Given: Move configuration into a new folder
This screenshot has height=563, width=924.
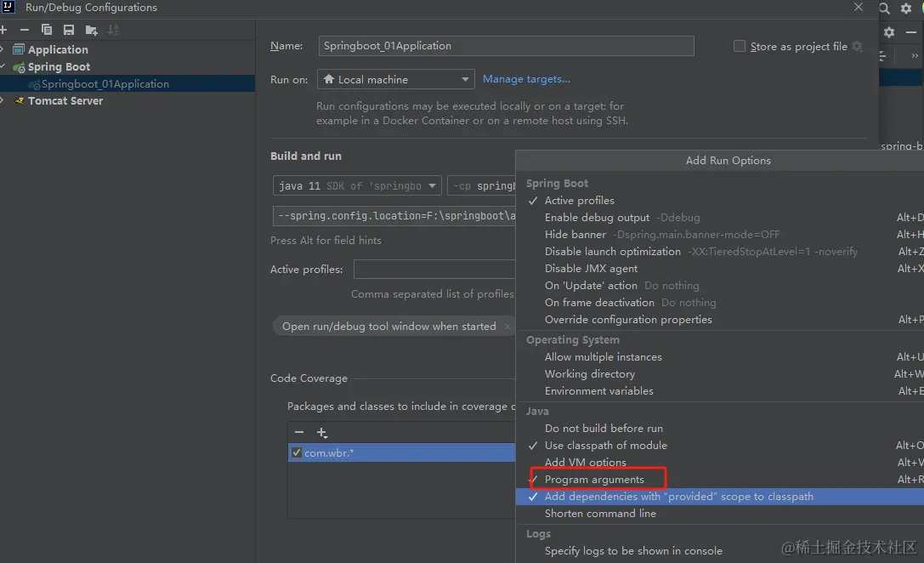Looking at the screenshot, I should click(x=91, y=30).
